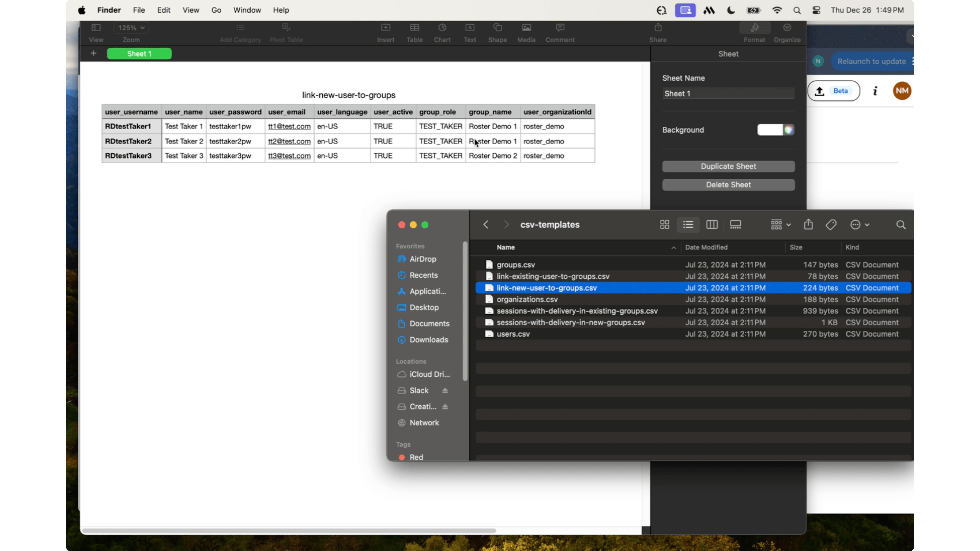This screenshot has height=551, width=980.
Task: Select users.csv in the file list
Action: pyautogui.click(x=513, y=334)
